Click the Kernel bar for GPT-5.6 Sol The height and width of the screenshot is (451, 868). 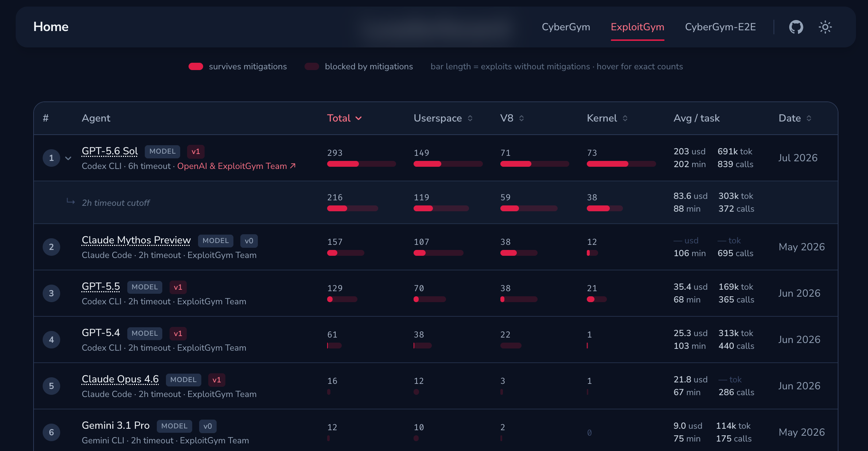click(621, 164)
